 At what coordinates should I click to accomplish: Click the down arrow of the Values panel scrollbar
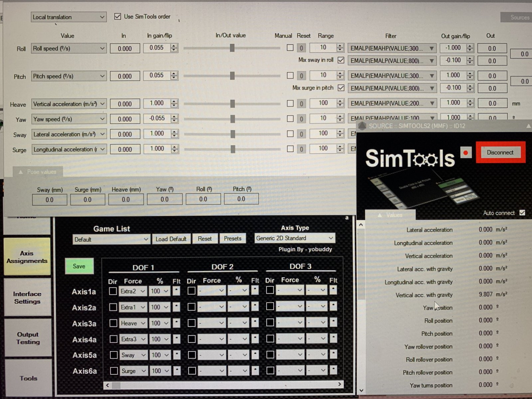[x=361, y=390]
